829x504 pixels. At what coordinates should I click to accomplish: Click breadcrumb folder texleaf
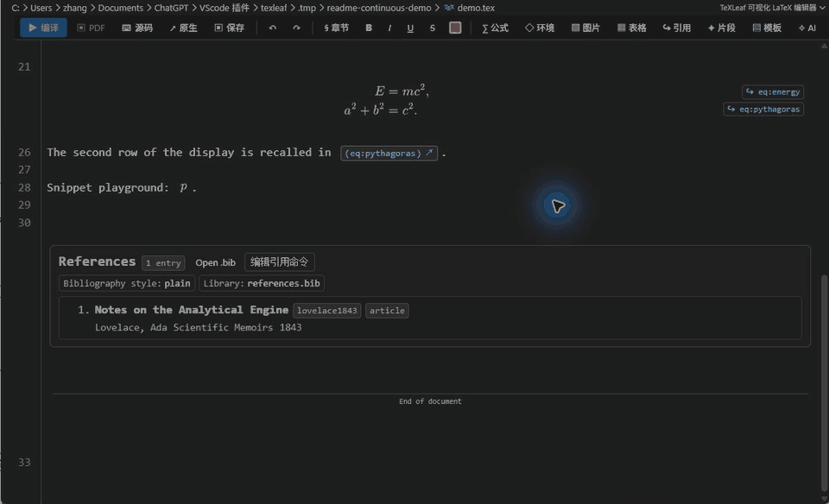pyautogui.click(x=274, y=8)
